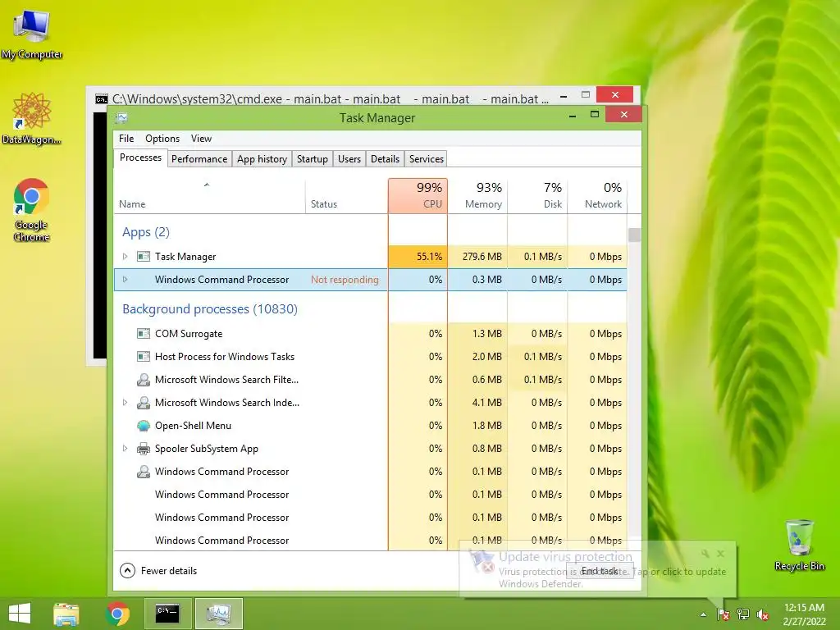Open the Action Center flag tray icon
Viewport: 840px width, 630px height.
point(724,614)
